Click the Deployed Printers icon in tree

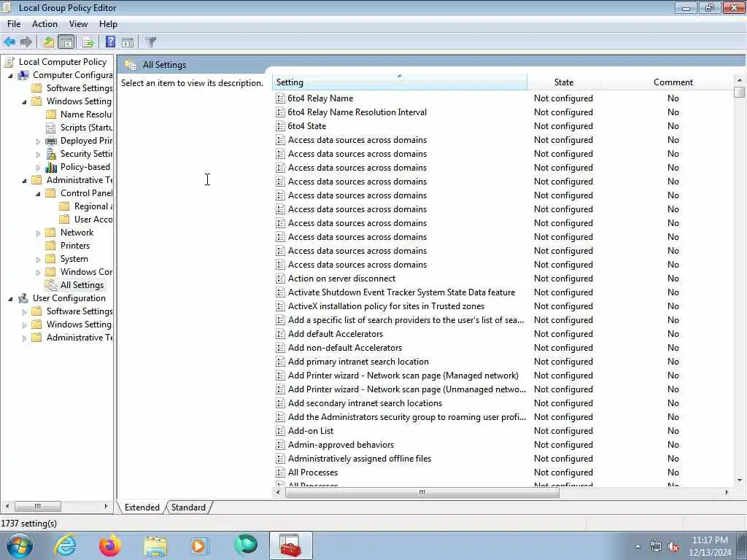(x=50, y=141)
